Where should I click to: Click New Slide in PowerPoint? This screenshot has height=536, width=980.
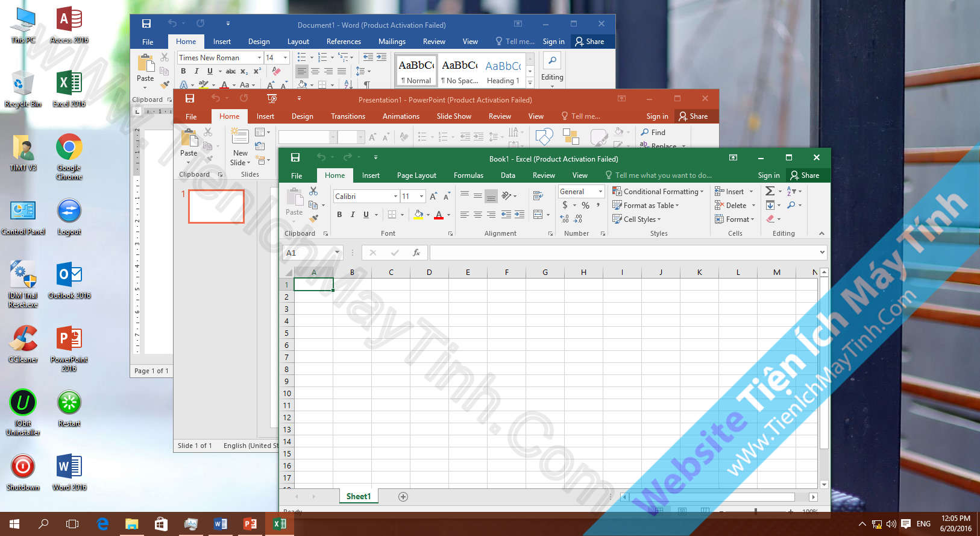click(240, 147)
